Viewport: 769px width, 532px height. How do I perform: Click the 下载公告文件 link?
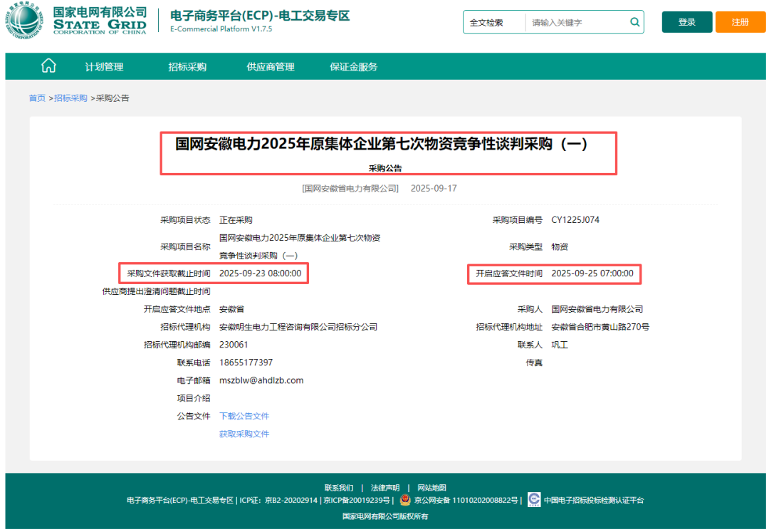click(x=246, y=416)
